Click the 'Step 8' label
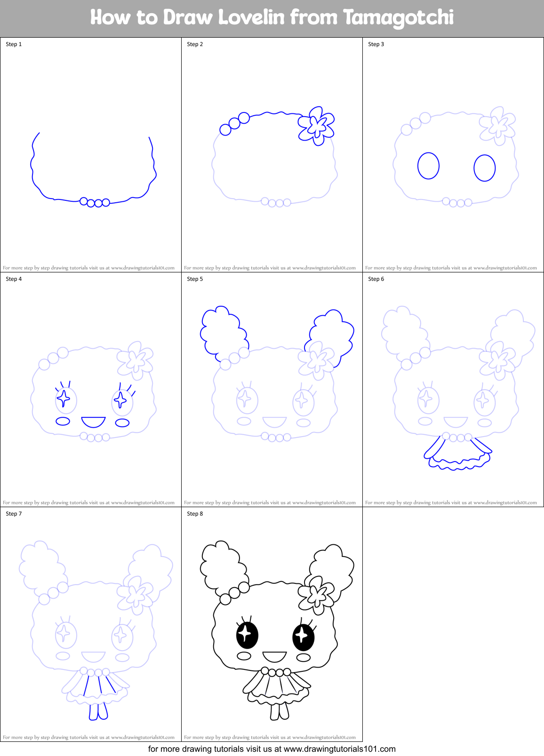544x756 pixels. pyautogui.click(x=195, y=514)
